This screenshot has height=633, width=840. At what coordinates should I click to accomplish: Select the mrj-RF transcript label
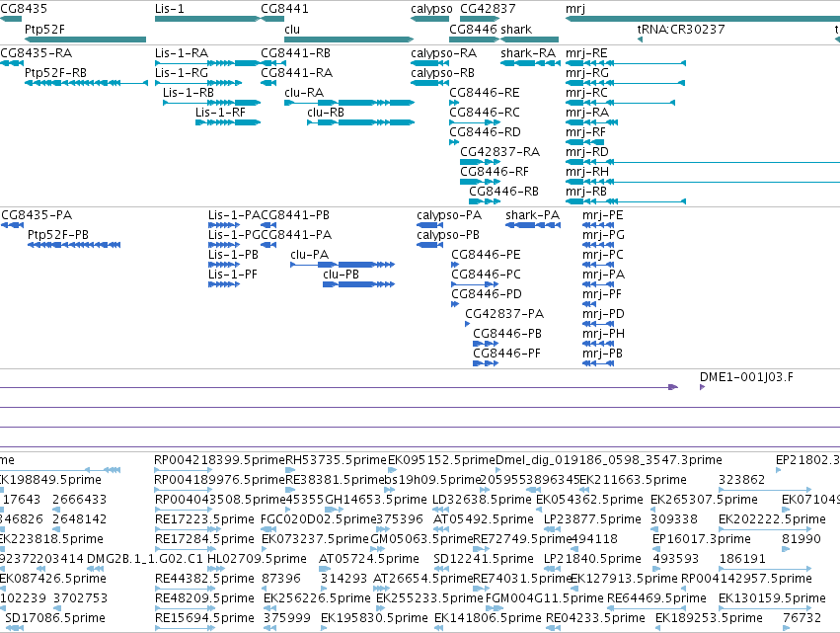[585, 132]
